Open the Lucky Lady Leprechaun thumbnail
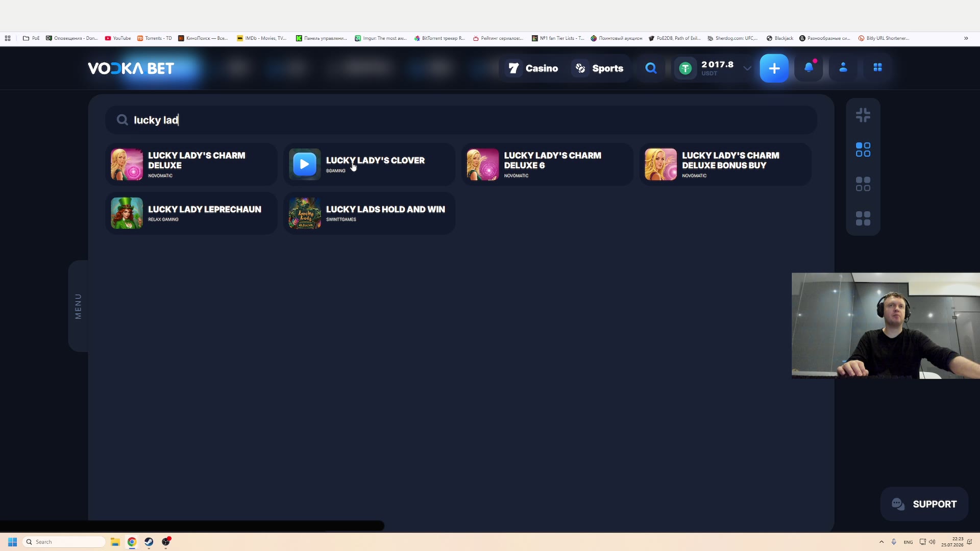980x551 pixels. (127, 213)
